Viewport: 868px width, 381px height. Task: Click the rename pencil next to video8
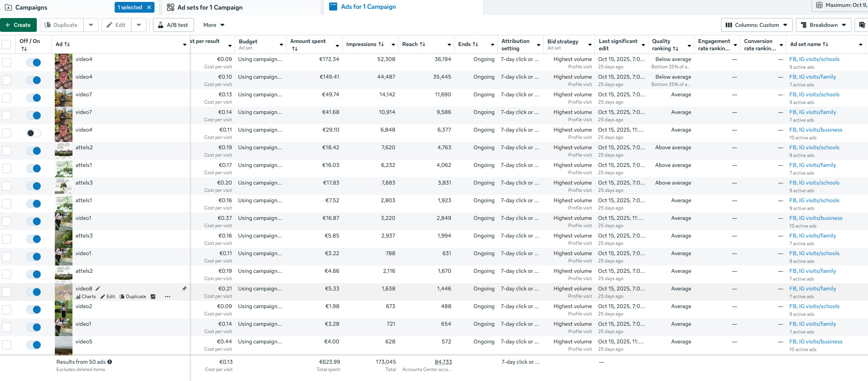pyautogui.click(x=98, y=289)
